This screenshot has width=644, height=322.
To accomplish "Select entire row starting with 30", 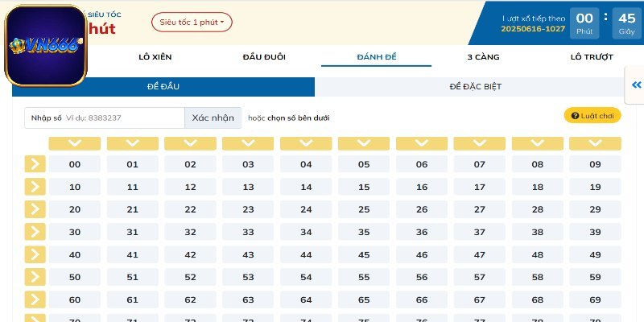I will (35, 232).
